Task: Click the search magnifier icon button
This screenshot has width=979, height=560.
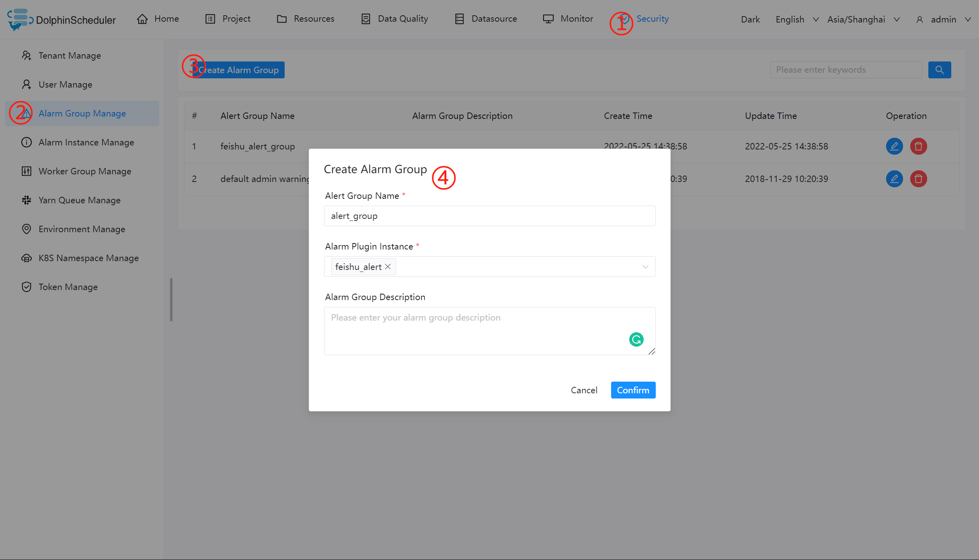Action: [x=939, y=70]
